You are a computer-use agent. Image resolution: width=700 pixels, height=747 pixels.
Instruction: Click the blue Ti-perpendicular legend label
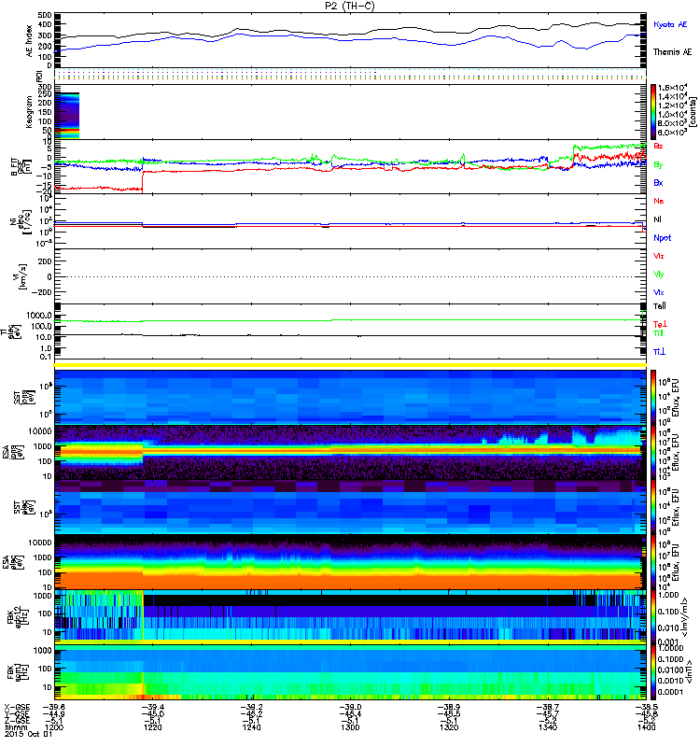point(659,352)
